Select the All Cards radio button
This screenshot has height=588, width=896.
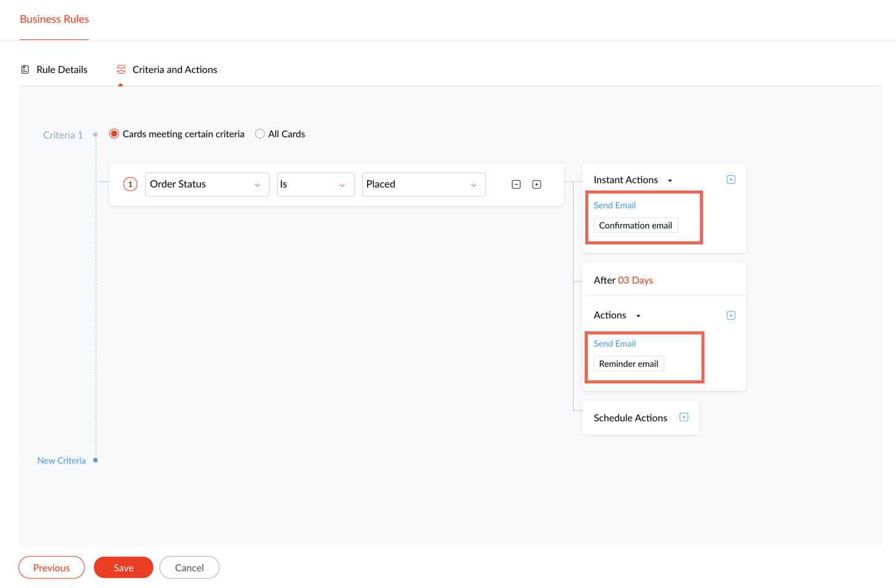(x=260, y=134)
